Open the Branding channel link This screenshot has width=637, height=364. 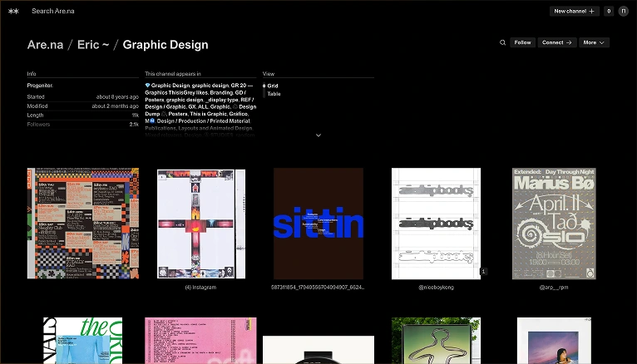(x=221, y=92)
